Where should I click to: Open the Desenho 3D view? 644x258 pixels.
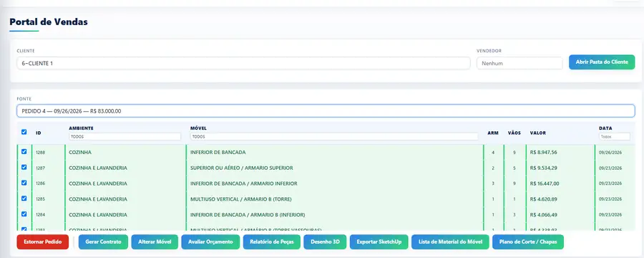[326, 242]
